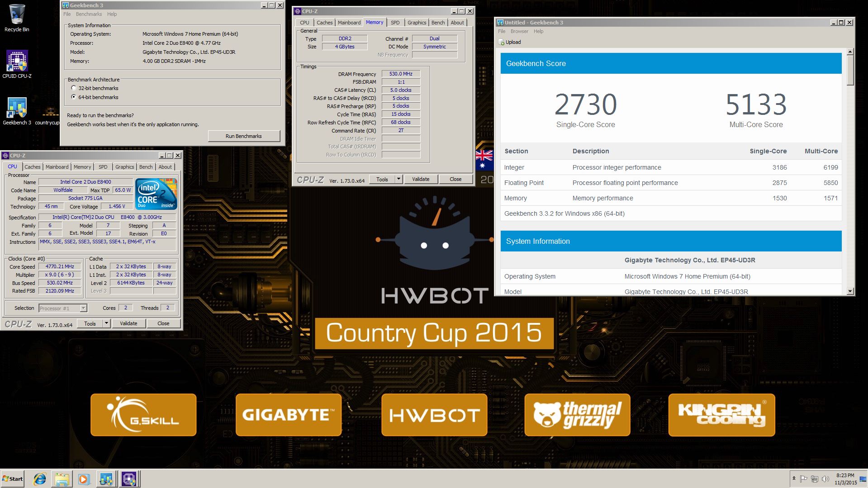Open network icon in system tray
The width and height of the screenshot is (868, 488).
tap(814, 479)
